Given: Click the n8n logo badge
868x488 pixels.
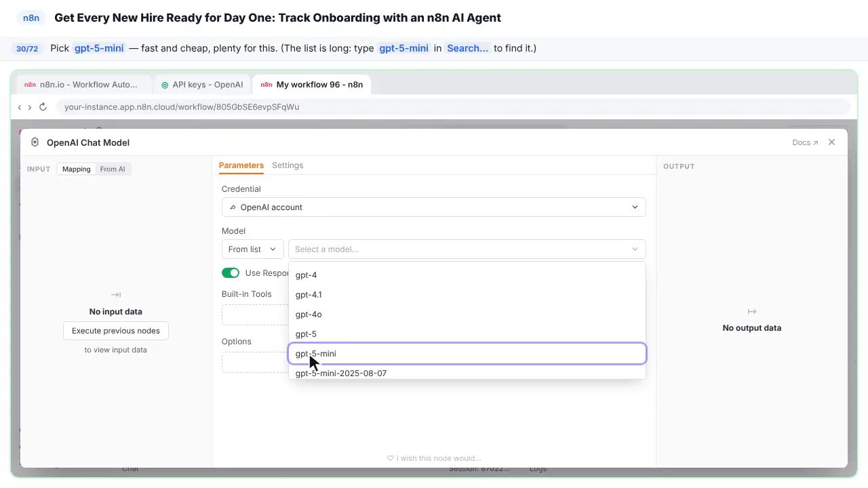Looking at the screenshot, I should (x=31, y=18).
